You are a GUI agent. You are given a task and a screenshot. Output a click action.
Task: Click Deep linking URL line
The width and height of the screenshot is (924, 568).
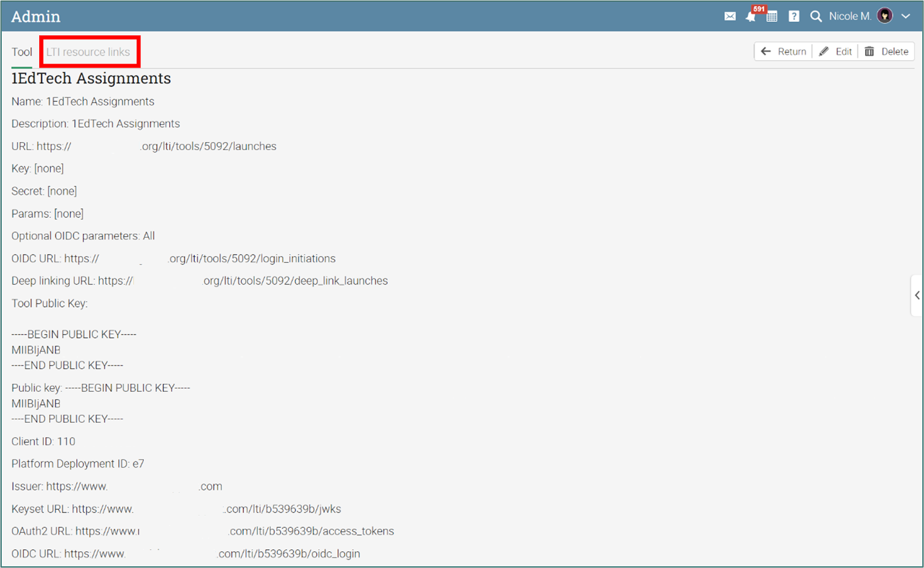200,281
